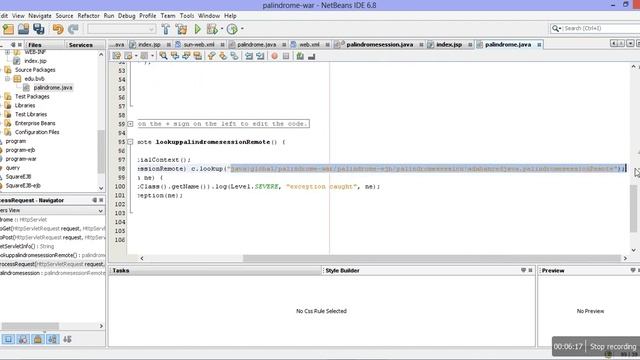Click the Next Bookmark editor icon
This screenshot has width=640, height=360.
[223, 56]
